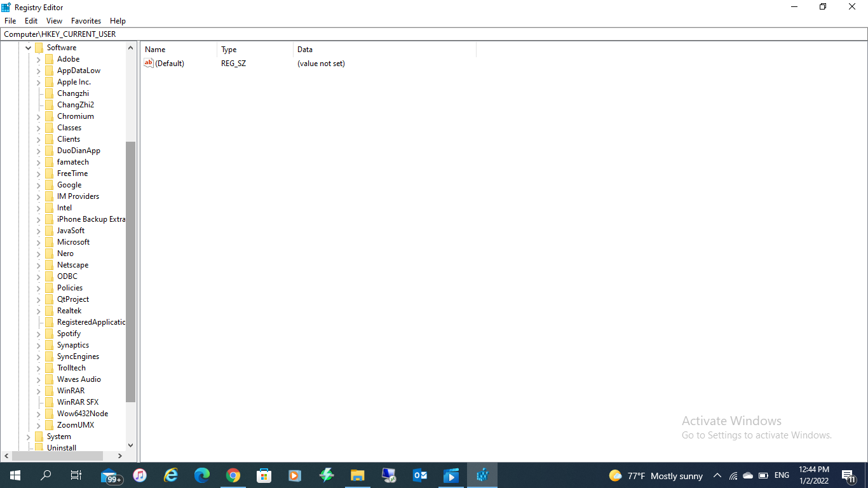Click the Registry Editor taskbar icon
Screen dimensions: 868x488
tap(482, 475)
